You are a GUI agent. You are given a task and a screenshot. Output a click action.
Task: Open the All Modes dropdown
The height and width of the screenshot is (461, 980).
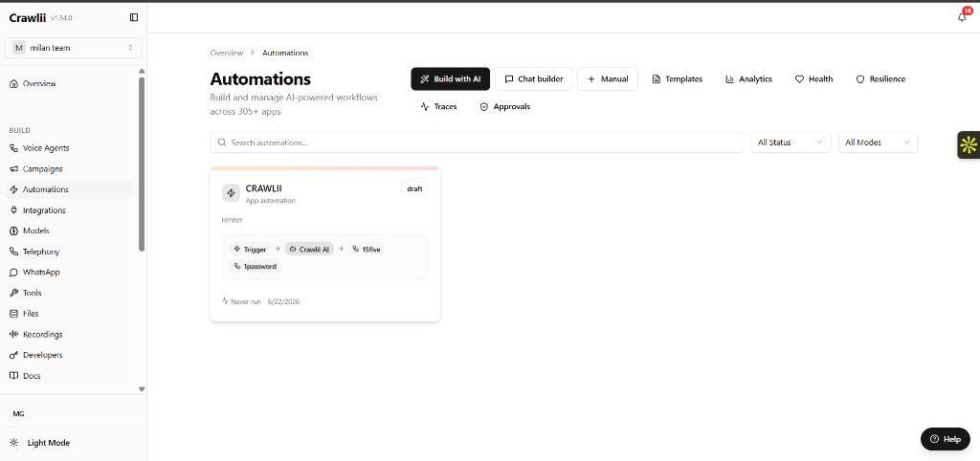(879, 143)
